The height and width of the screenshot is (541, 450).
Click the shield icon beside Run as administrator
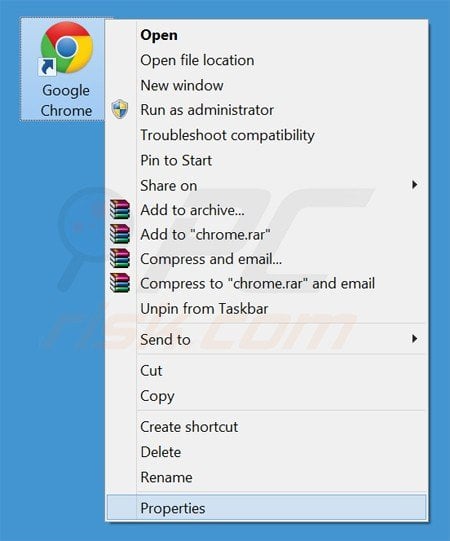[x=120, y=109]
